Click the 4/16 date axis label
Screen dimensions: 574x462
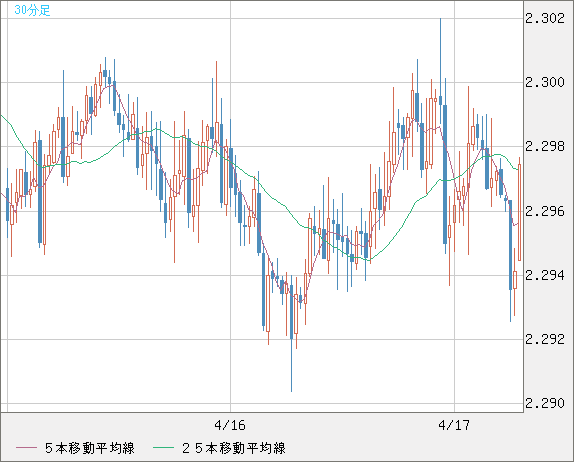pyautogui.click(x=230, y=425)
